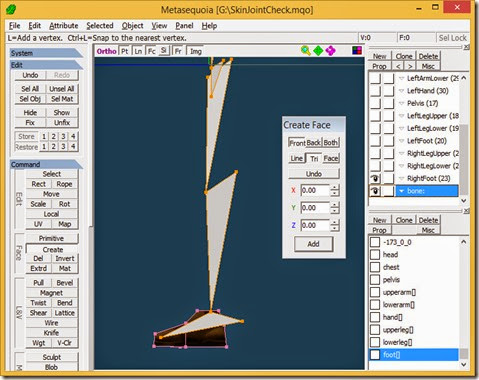The height and width of the screenshot is (380, 479).
Task: Open the Panel menu
Action: pyautogui.click(x=184, y=26)
